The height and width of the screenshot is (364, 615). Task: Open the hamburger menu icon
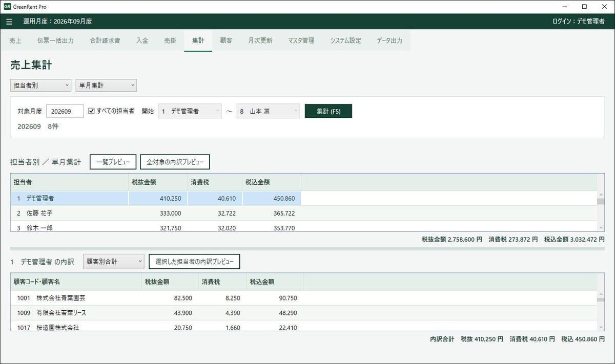click(9, 22)
